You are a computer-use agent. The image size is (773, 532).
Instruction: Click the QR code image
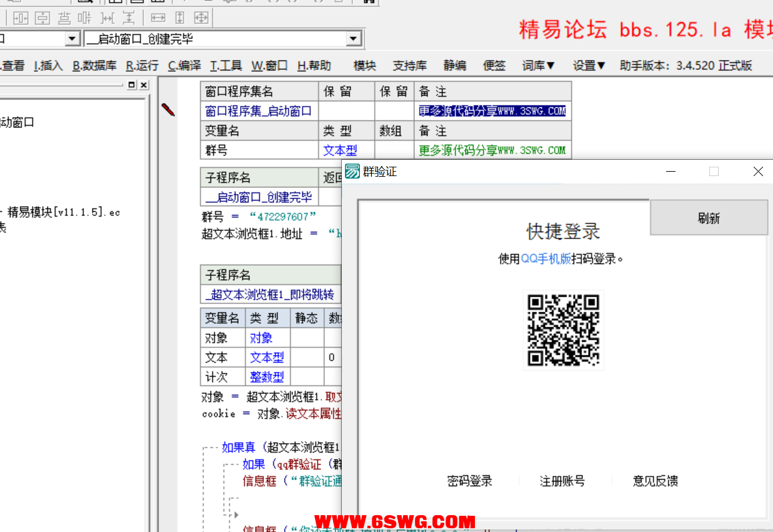click(x=563, y=330)
